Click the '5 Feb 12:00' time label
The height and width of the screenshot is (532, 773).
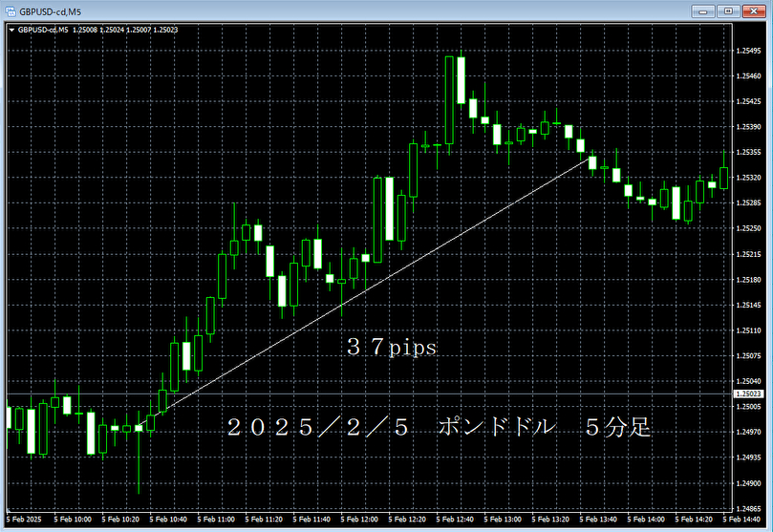point(359,520)
